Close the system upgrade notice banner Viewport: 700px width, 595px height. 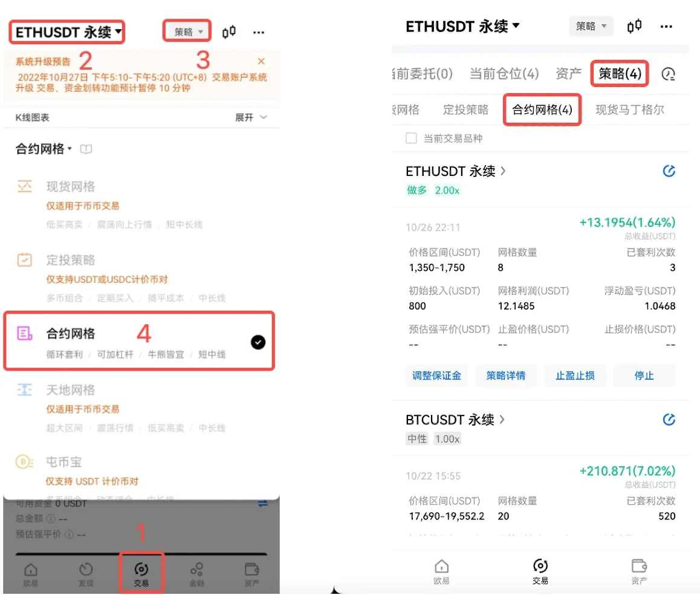pyautogui.click(x=261, y=61)
